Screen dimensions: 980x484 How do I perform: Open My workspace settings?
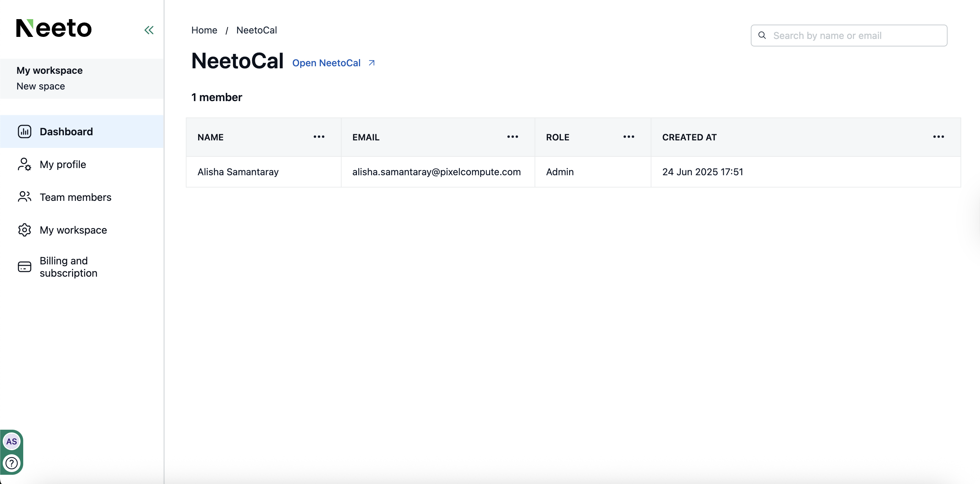82,230
